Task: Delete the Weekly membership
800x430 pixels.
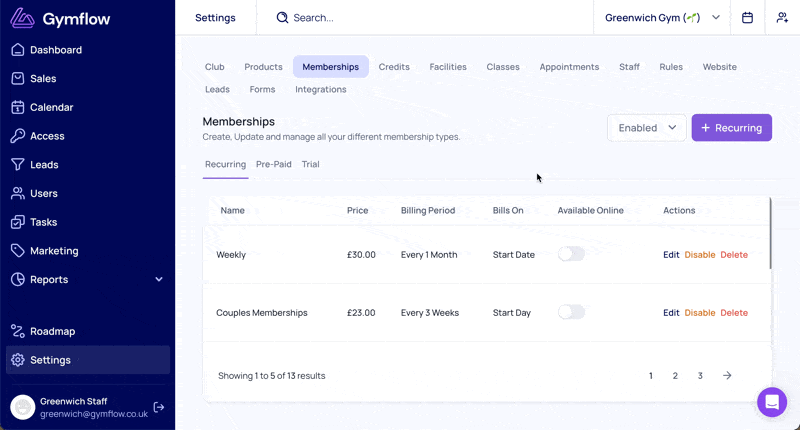Action: point(733,255)
